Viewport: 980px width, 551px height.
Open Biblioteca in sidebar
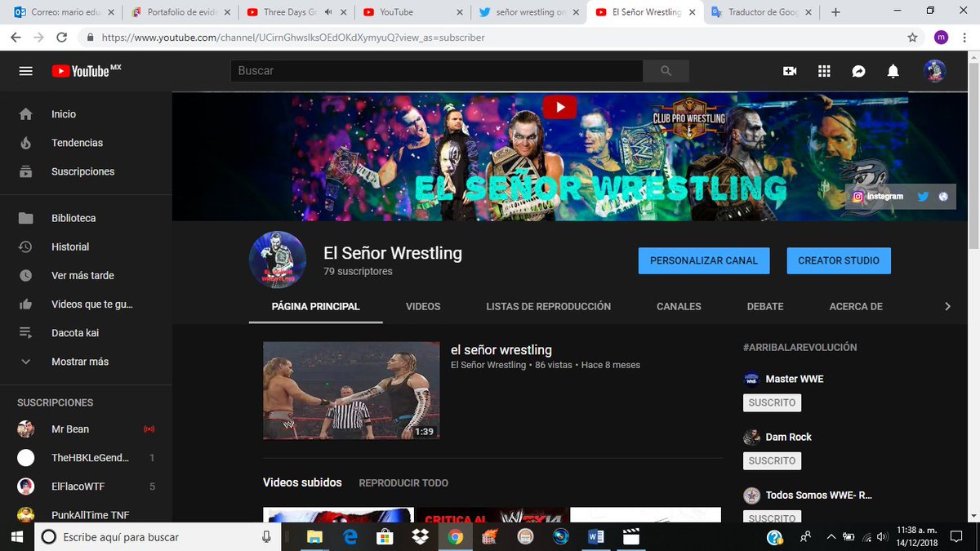pos(86,218)
